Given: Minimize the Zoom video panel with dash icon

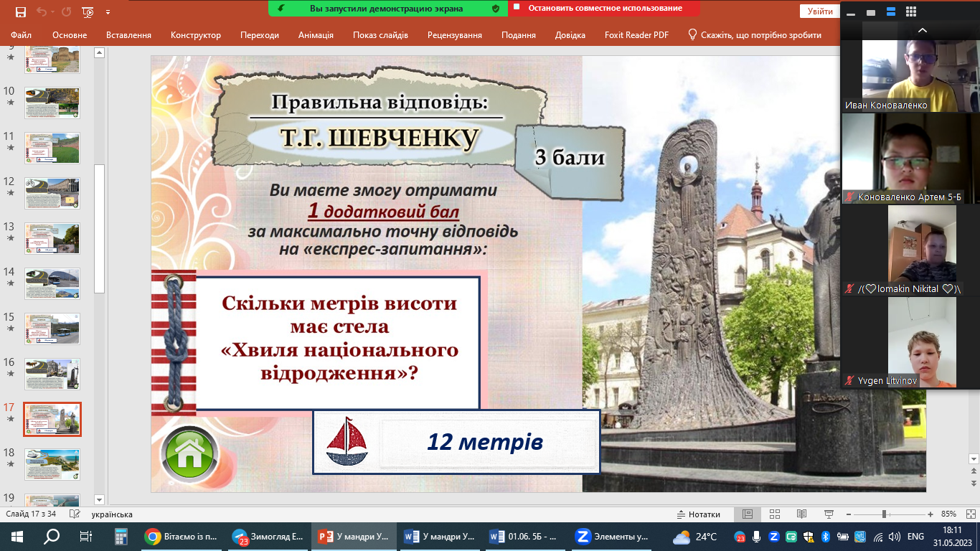Looking at the screenshot, I should coord(851,12).
